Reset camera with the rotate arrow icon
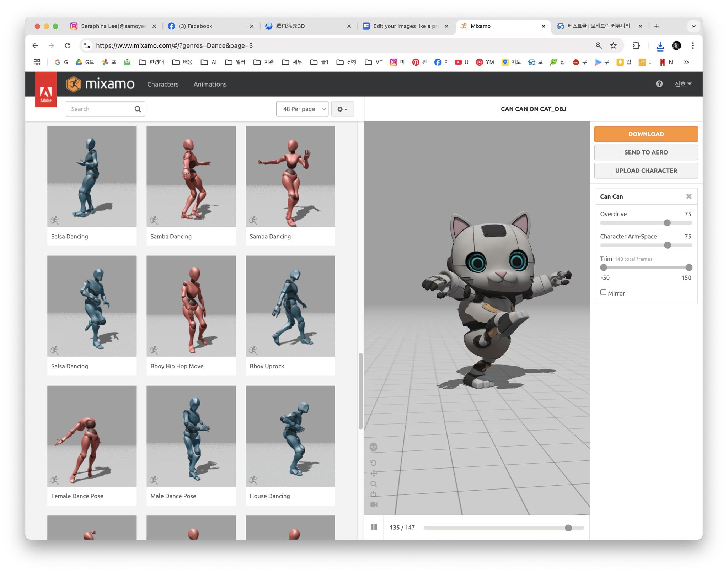728x573 pixels. pos(373,463)
